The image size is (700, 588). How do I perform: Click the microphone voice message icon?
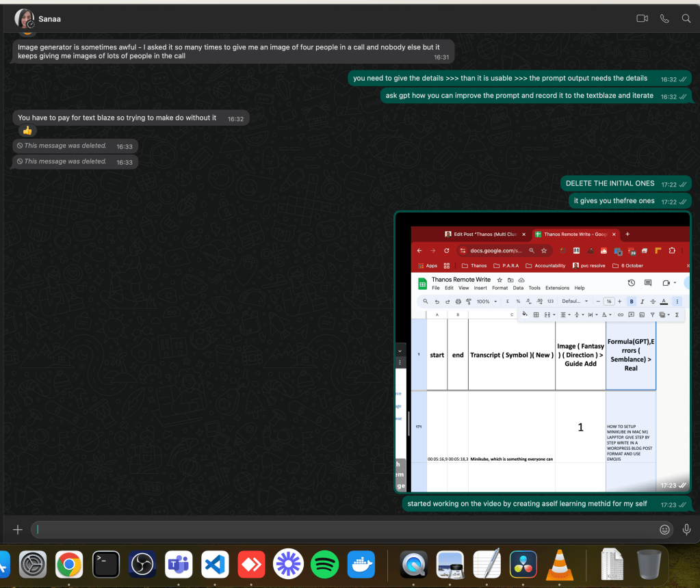click(686, 530)
